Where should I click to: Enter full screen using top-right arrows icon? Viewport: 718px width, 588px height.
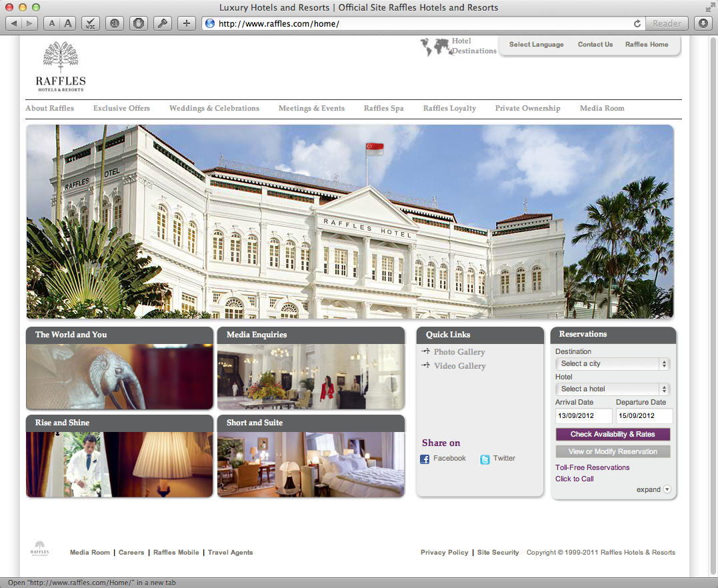coord(710,7)
